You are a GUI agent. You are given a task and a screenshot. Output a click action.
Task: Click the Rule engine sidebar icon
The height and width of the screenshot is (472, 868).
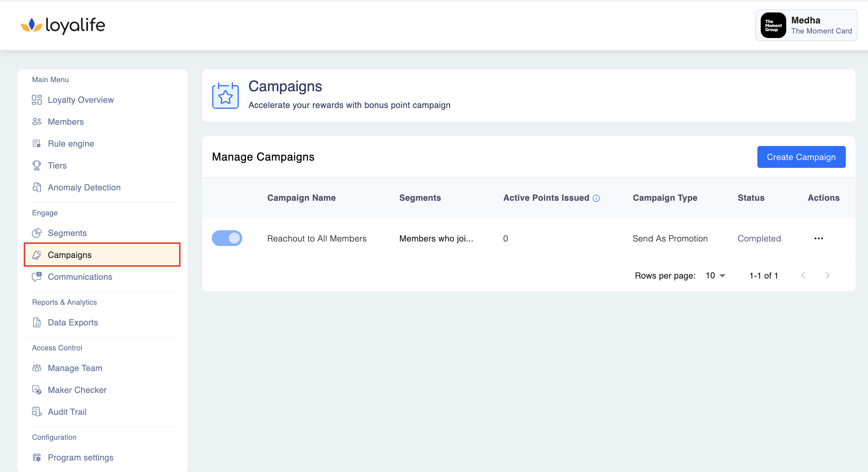coord(37,144)
